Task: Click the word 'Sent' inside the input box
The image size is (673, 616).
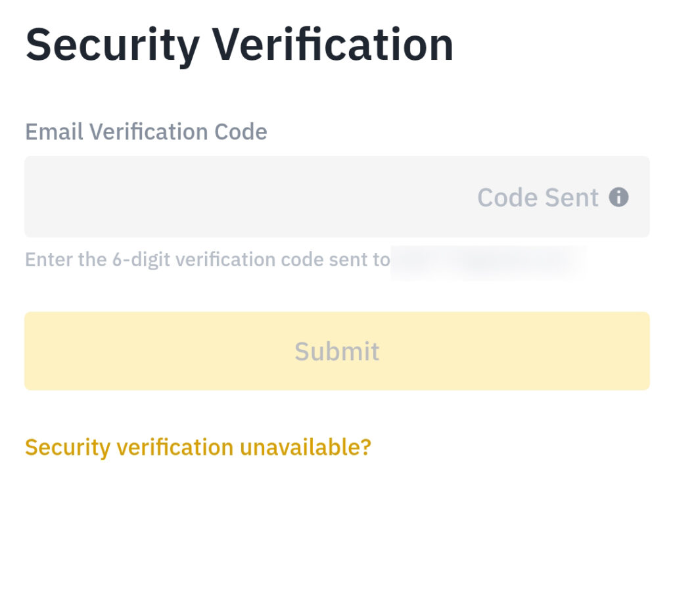Action: (x=572, y=197)
